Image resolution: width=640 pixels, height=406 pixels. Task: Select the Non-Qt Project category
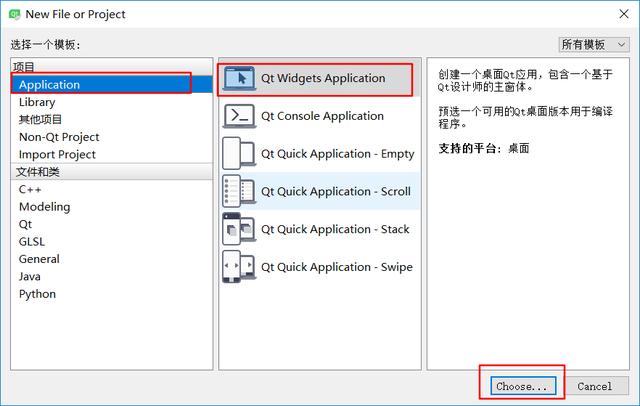[112, 137]
